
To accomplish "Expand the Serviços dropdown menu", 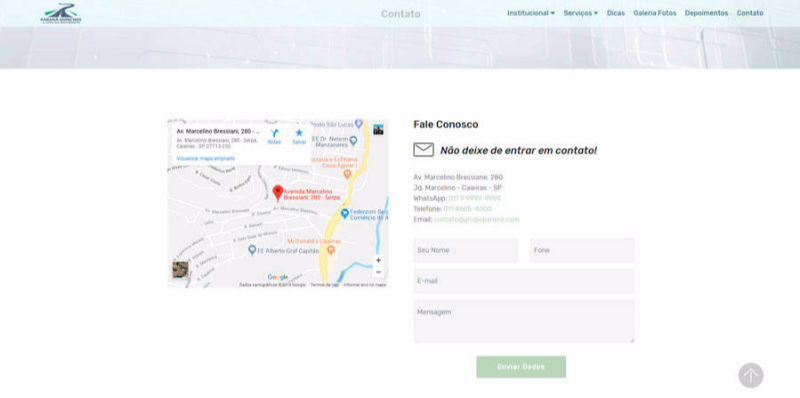I will (581, 13).
